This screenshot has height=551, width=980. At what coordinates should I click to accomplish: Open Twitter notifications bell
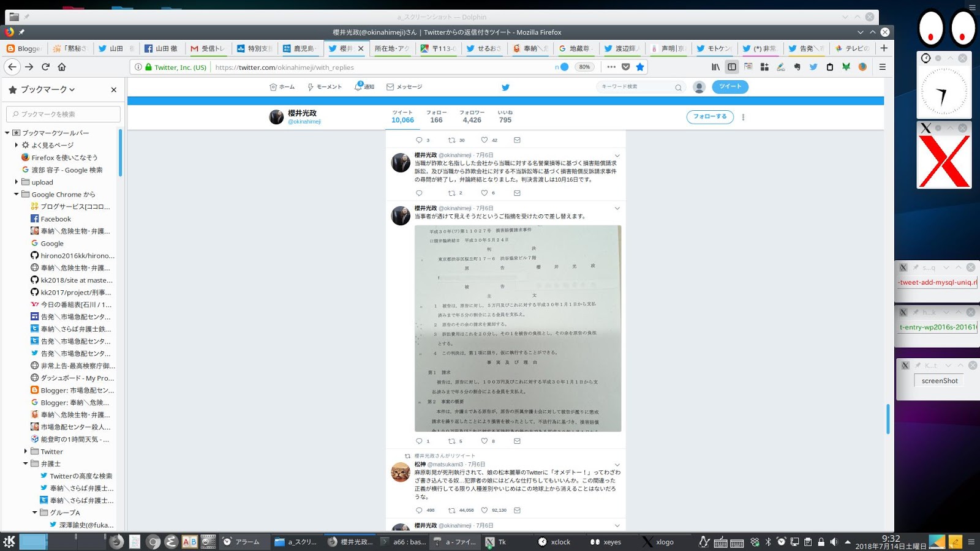tap(358, 87)
